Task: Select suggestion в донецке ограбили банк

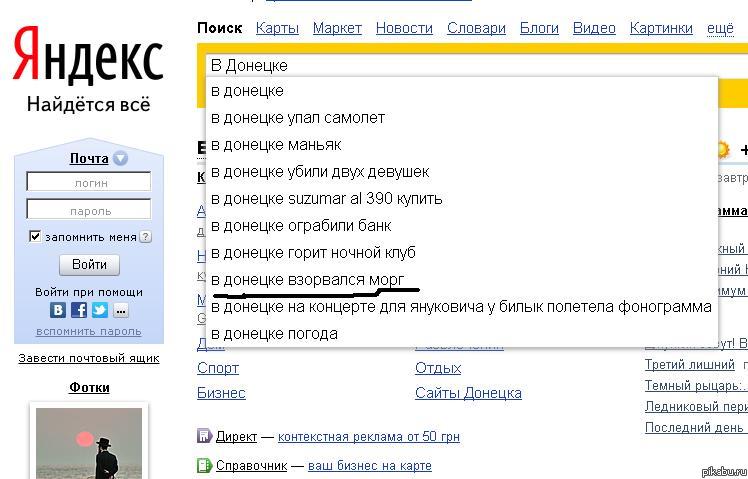Action: pos(462,225)
